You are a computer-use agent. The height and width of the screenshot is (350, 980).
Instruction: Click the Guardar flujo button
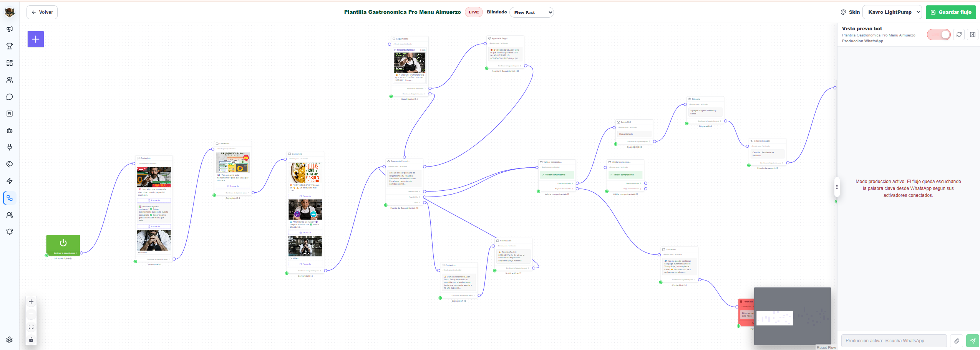pos(951,12)
